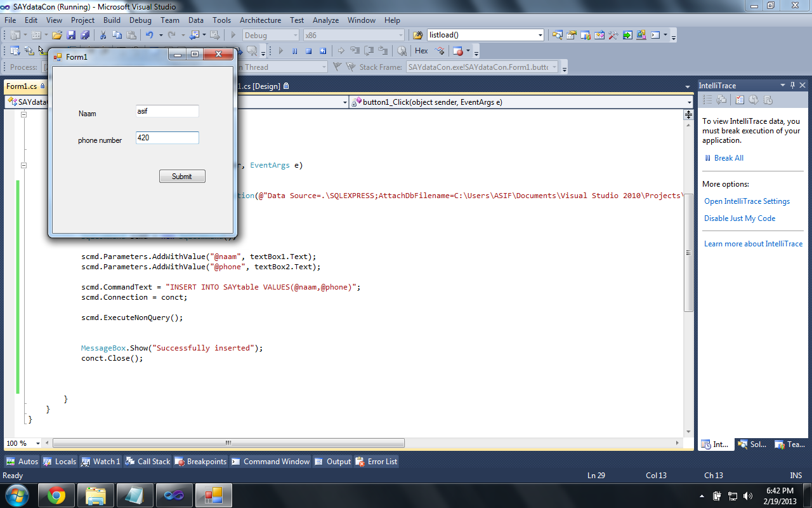The image size is (812, 508).
Task: Open the Help menu
Action: [x=392, y=20]
